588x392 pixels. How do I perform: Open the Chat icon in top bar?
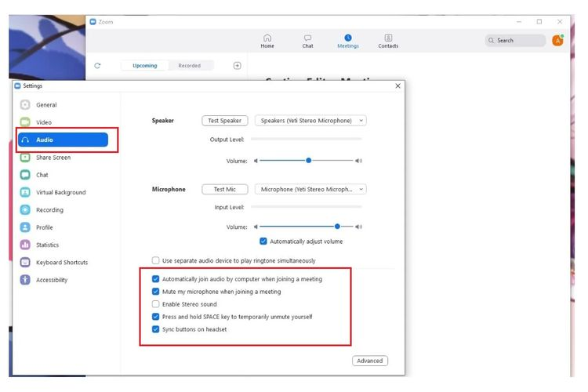coord(308,40)
